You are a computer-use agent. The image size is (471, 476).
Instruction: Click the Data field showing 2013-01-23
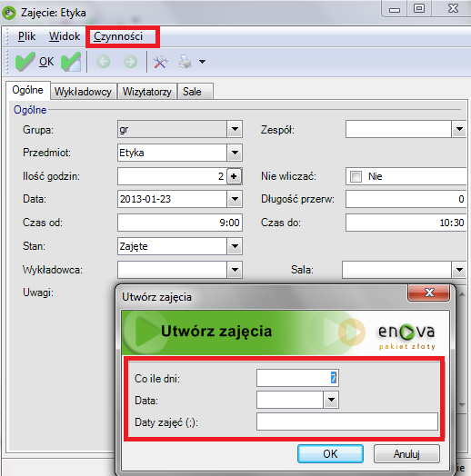click(172, 199)
